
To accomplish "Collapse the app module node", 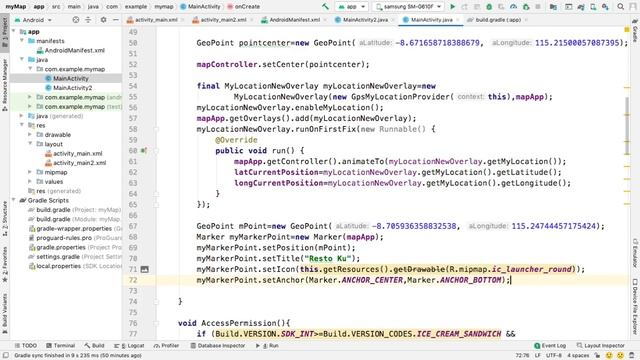I will (14, 31).
